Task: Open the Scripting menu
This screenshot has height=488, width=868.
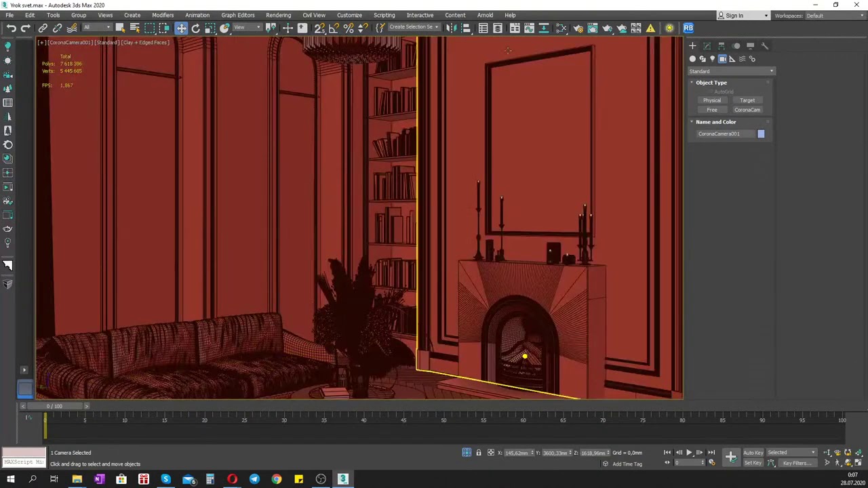Action: [x=384, y=15]
